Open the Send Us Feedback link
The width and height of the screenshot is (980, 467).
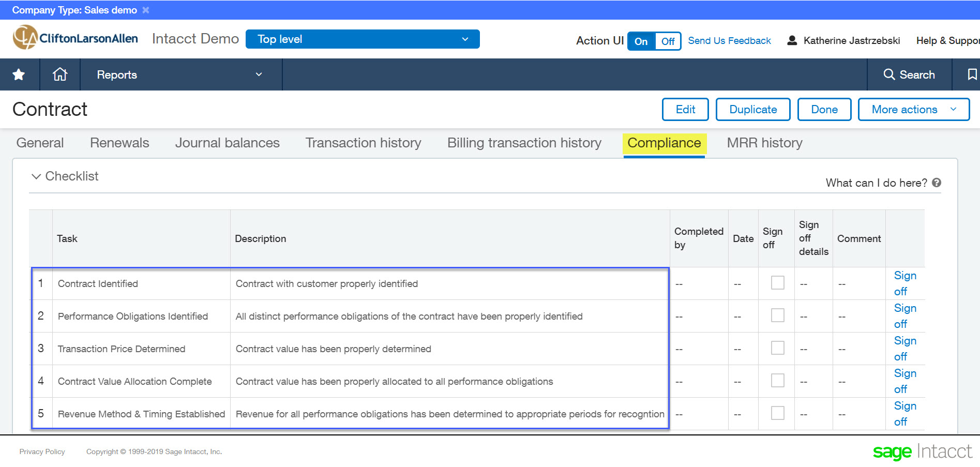[729, 41]
